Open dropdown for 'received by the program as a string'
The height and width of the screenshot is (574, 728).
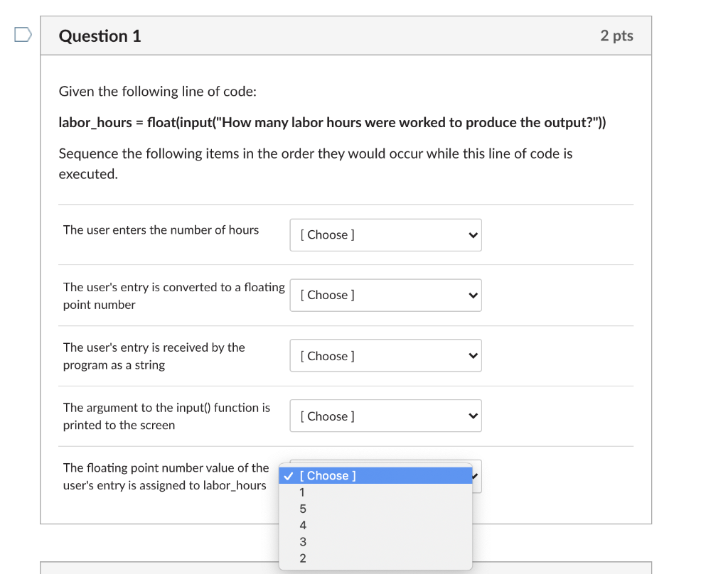(385, 356)
